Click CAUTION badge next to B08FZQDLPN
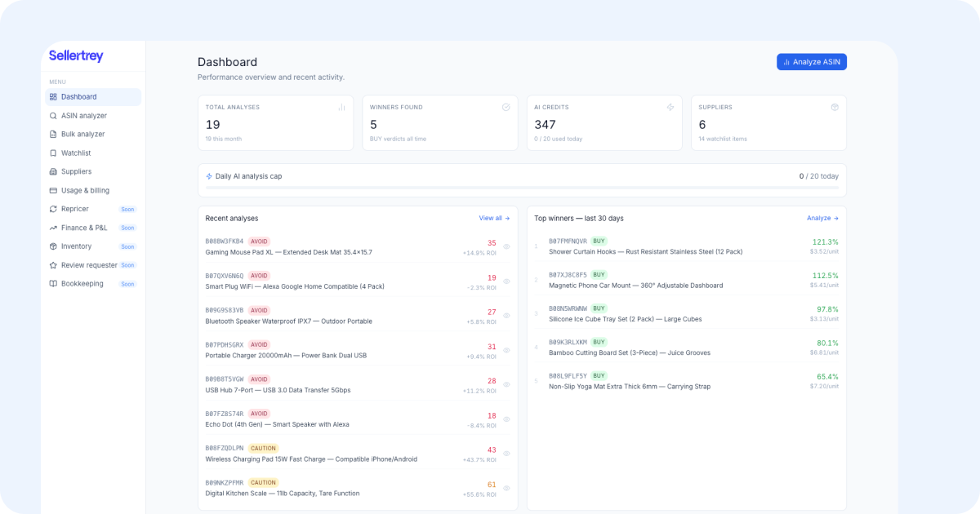 (263, 448)
